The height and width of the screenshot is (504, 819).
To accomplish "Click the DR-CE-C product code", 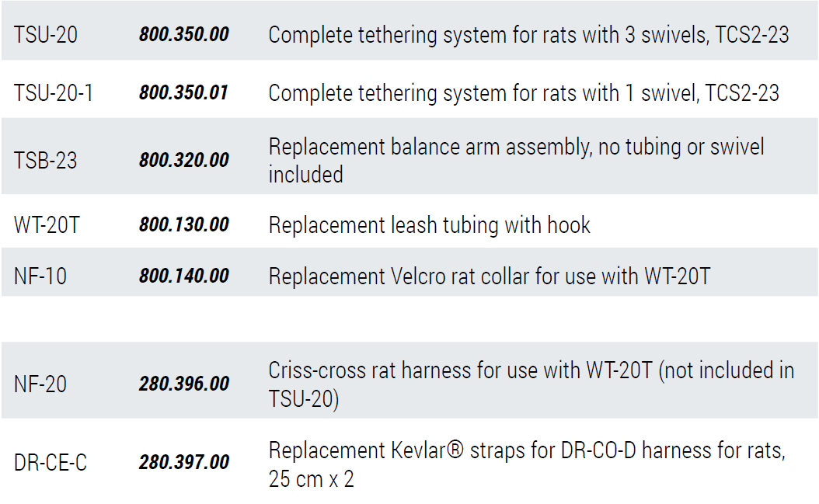I will 51,463.
